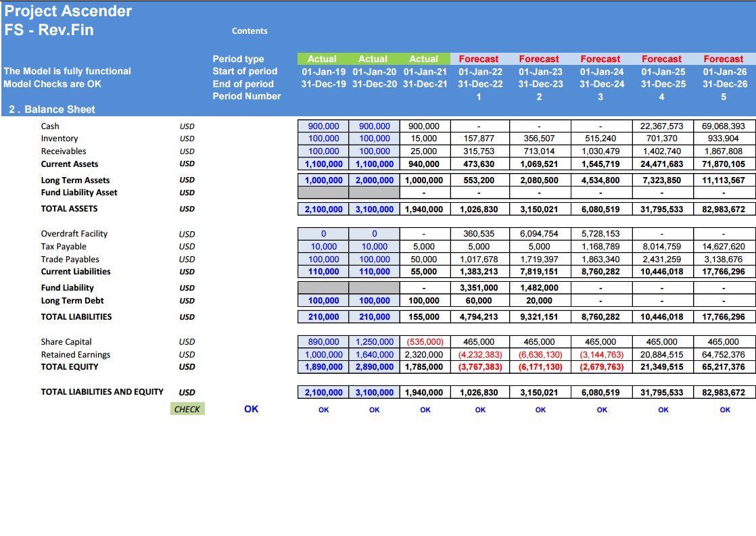The height and width of the screenshot is (536, 756).
Task: Select Overdraft Facility 6,094,754 cell
Action: pos(539,234)
